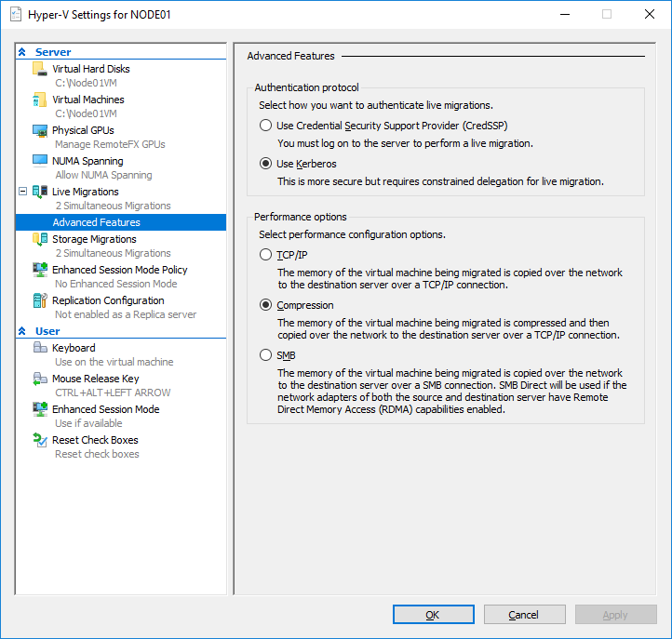Click the Mouse Release Key icon
The width and height of the screenshot is (672, 639).
coord(40,379)
